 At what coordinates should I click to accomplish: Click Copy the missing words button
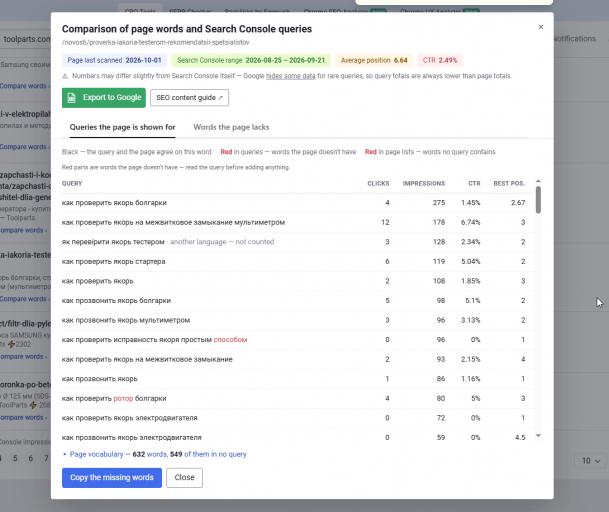click(x=112, y=477)
